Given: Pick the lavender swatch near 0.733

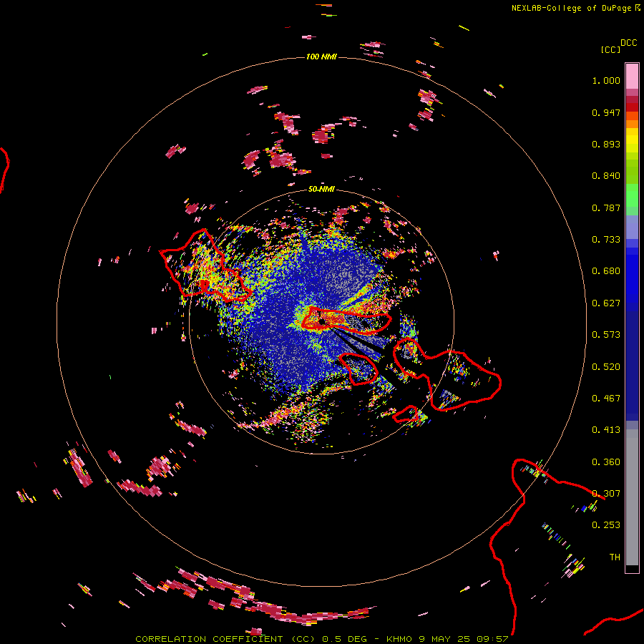Looking at the screenshot, I should (x=632, y=228).
